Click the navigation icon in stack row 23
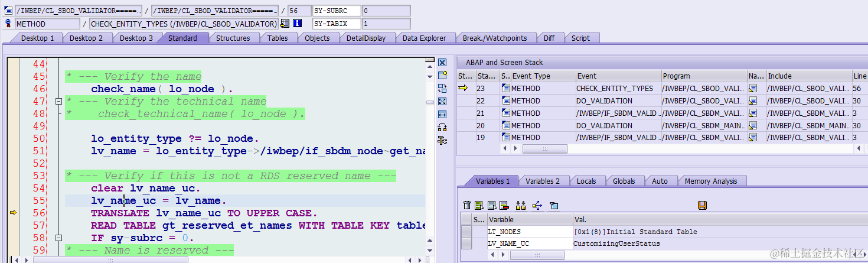The width and height of the screenshot is (868, 263). point(753,88)
